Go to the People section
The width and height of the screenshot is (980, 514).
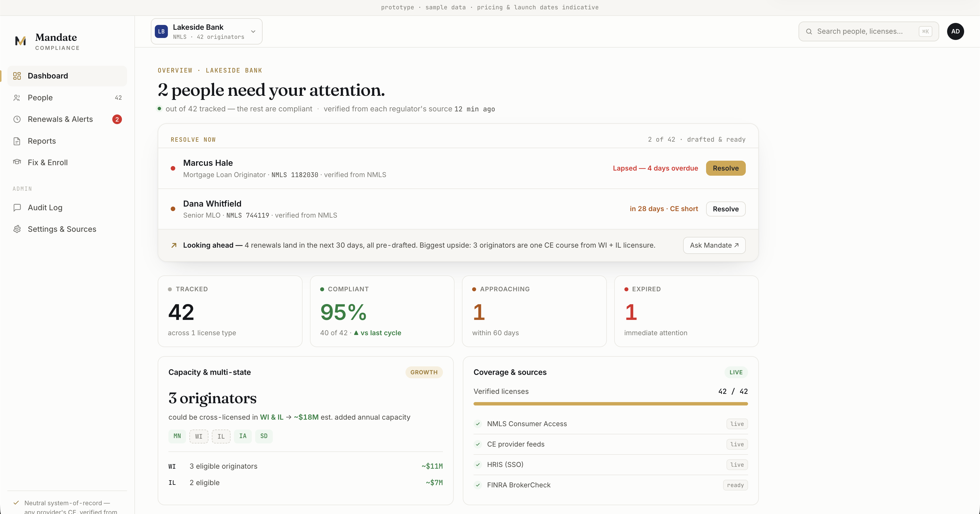pos(67,98)
